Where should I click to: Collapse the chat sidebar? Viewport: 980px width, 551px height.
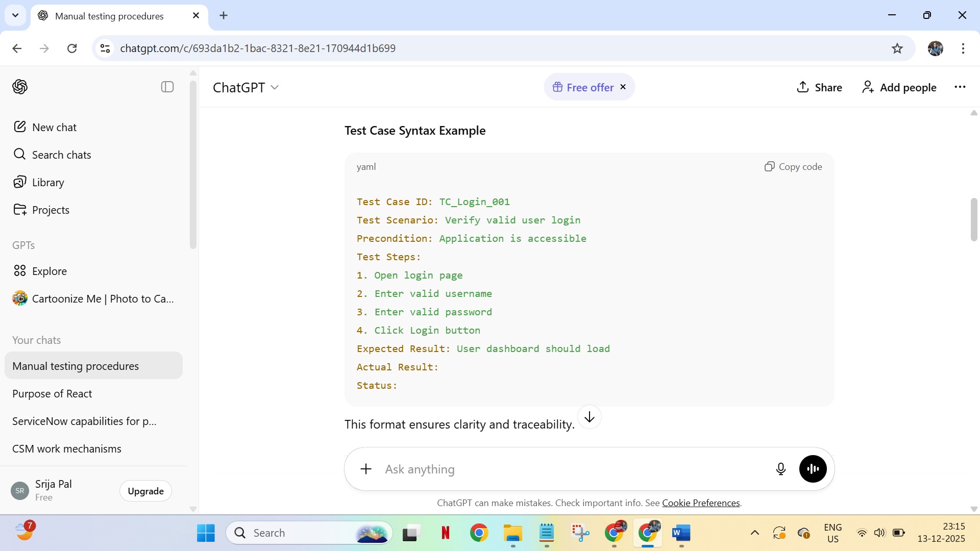click(167, 87)
